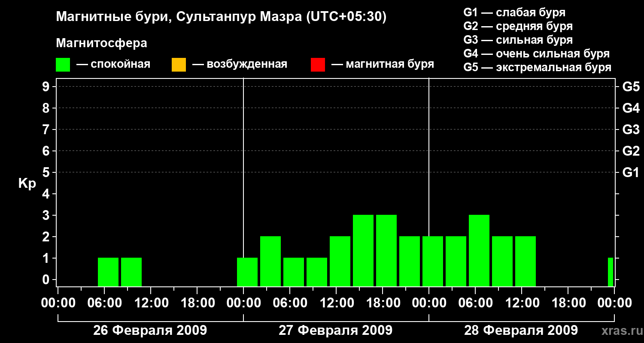The width and height of the screenshot is (644, 343).
Task: Click the Магнитосфера heading
Action: [101, 43]
